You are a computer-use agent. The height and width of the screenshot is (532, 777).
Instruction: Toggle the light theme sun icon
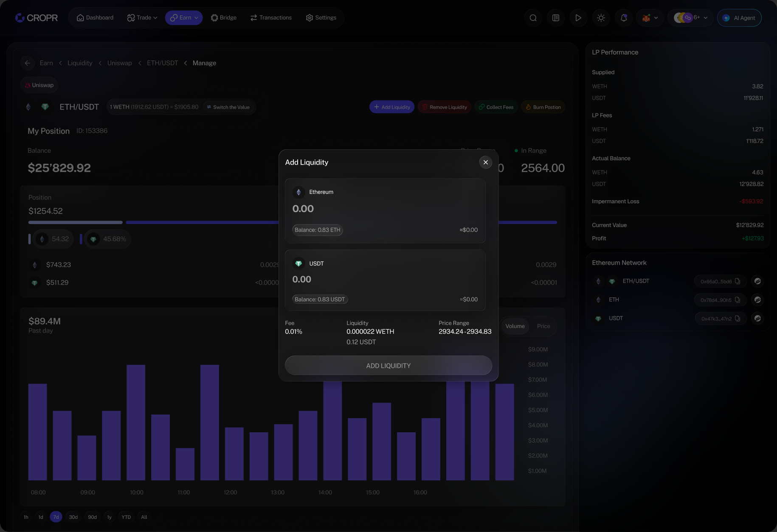pos(601,18)
